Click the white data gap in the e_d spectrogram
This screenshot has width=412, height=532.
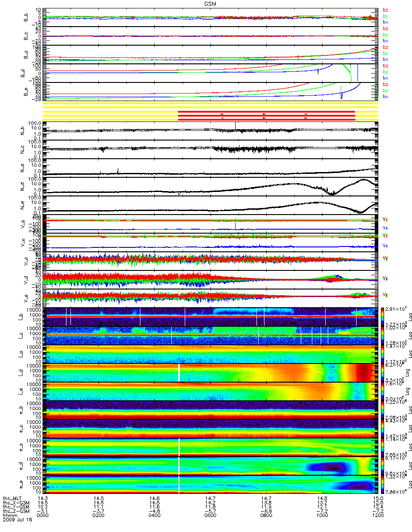click(179, 466)
